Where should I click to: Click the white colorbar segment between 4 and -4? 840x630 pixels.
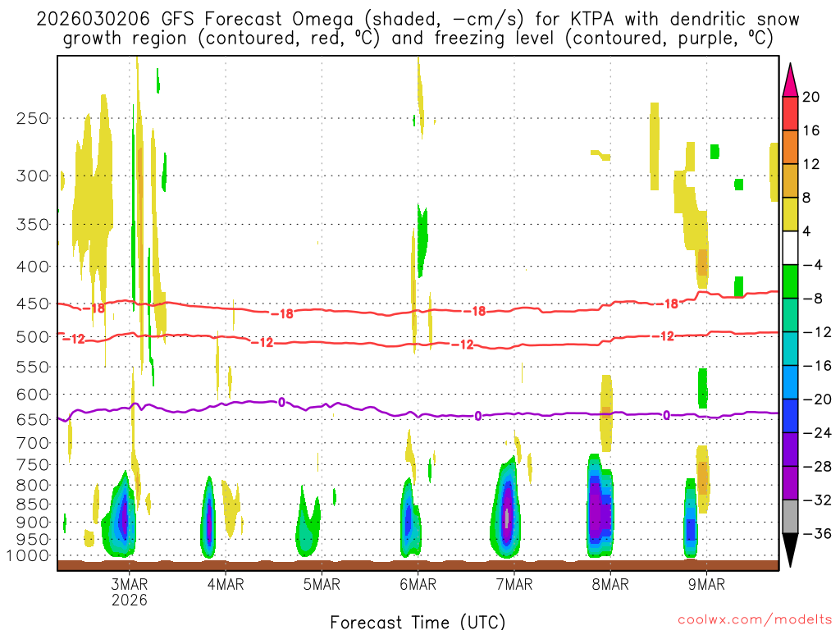click(x=791, y=248)
